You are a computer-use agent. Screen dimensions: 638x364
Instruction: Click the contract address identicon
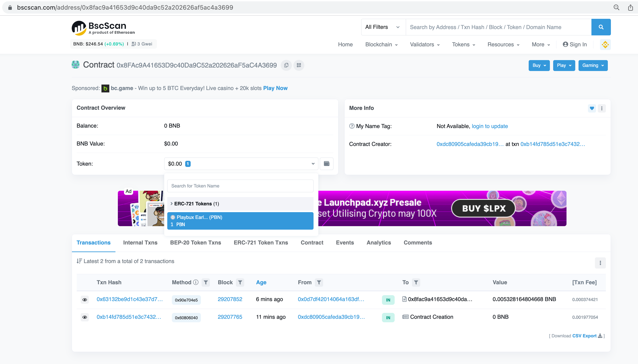point(75,65)
